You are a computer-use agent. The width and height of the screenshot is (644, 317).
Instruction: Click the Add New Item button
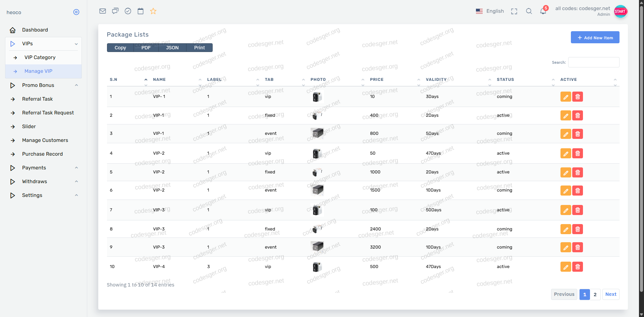pyautogui.click(x=595, y=38)
